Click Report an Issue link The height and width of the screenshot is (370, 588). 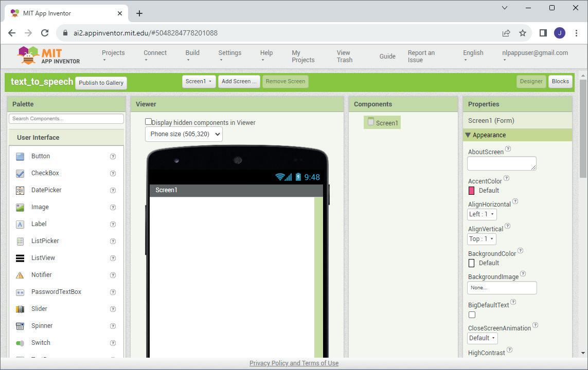click(x=421, y=56)
